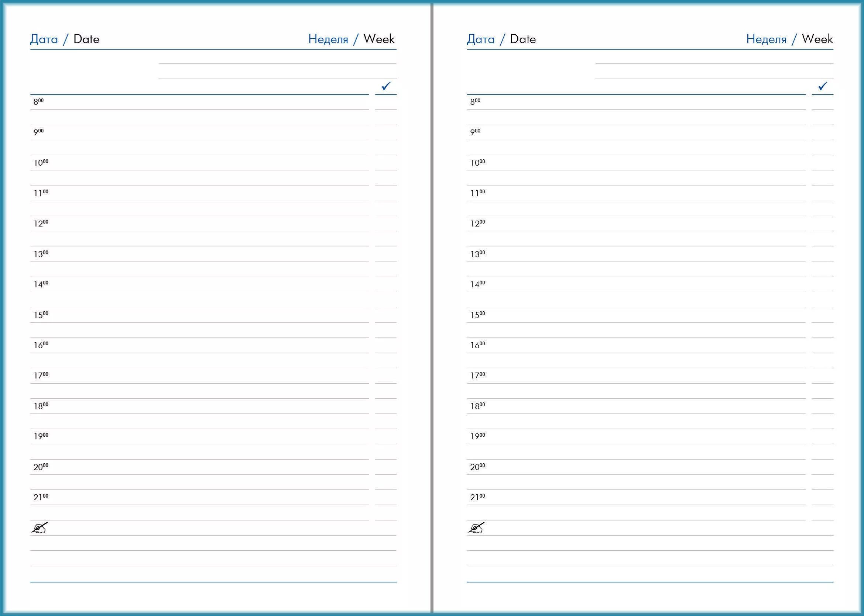Click the 20:00 time label on right page
This screenshot has height=616, width=864.
tap(477, 467)
